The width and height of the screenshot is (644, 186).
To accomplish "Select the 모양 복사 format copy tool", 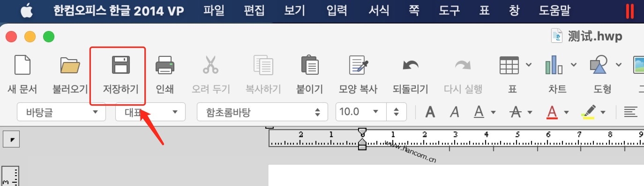I will point(358,65).
